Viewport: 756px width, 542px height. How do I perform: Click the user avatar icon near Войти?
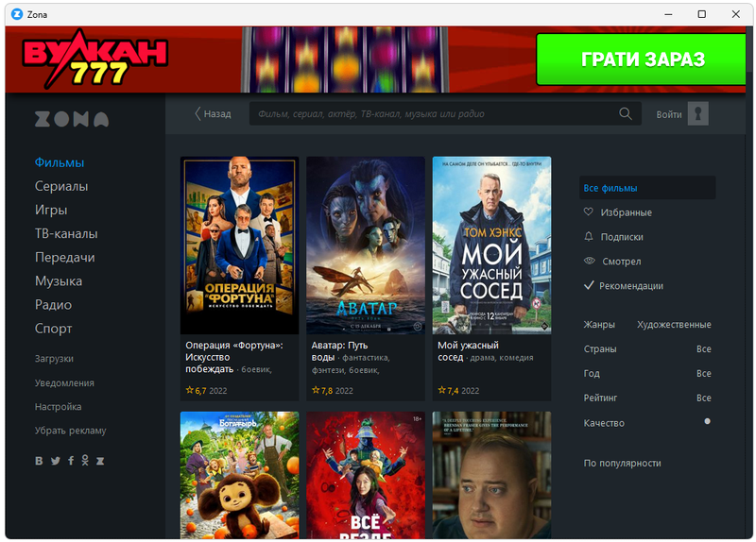click(697, 113)
